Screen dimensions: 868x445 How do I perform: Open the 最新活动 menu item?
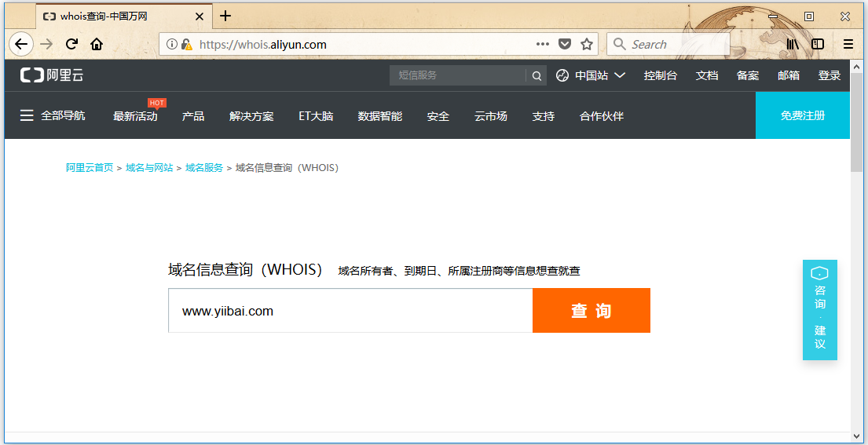tap(135, 116)
